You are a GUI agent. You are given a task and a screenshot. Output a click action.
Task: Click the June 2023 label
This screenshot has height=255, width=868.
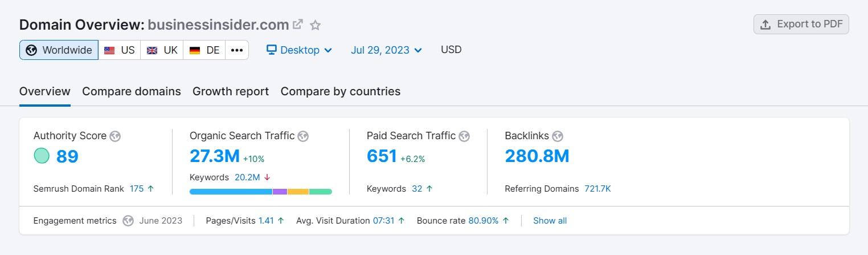pyautogui.click(x=161, y=221)
